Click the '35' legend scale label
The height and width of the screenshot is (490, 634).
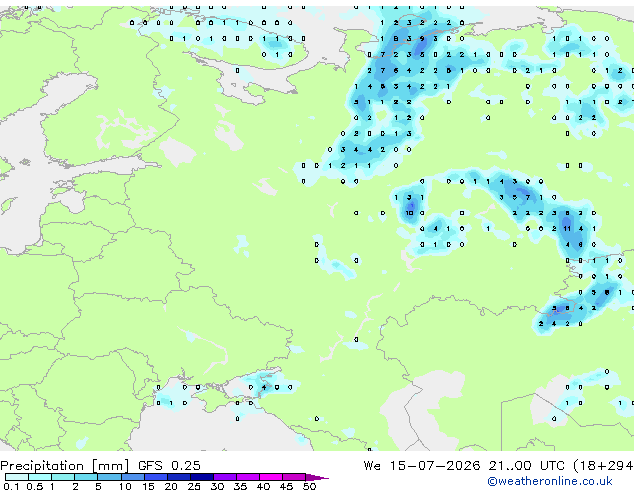click(x=240, y=486)
